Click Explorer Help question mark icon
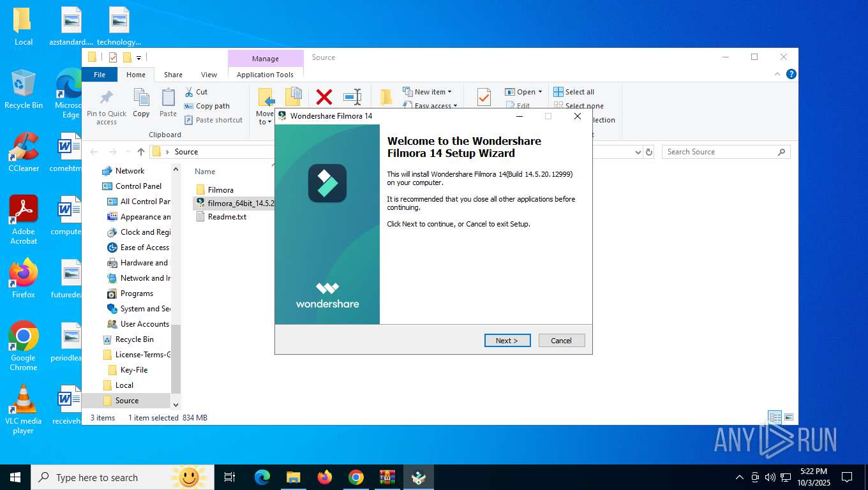 791,74
